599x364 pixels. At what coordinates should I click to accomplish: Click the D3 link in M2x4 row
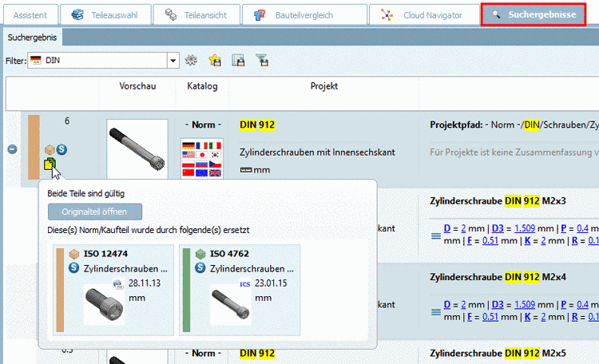(x=498, y=305)
